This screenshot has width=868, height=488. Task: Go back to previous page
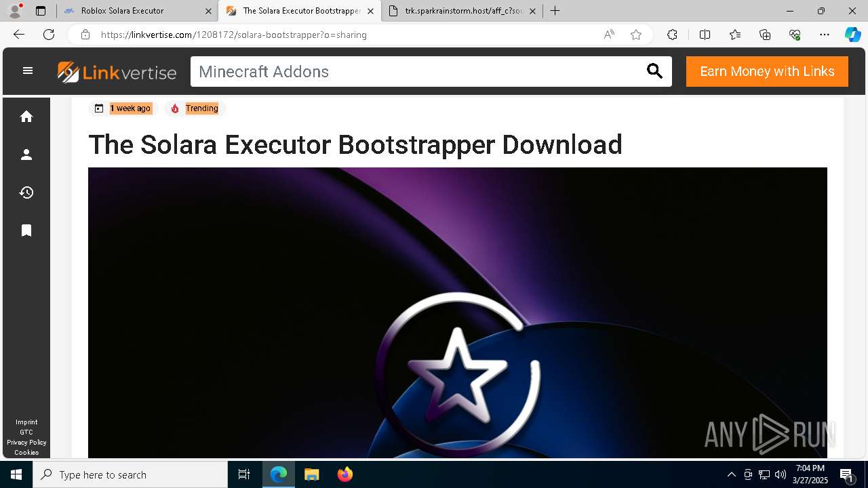[x=19, y=35]
